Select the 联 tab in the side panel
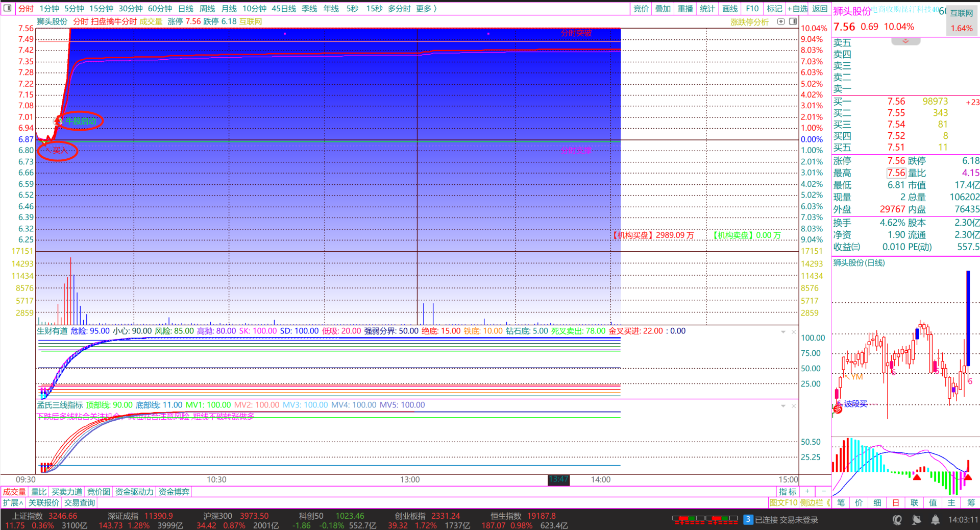Image resolution: width=980 pixels, height=530 pixels. tap(914, 503)
